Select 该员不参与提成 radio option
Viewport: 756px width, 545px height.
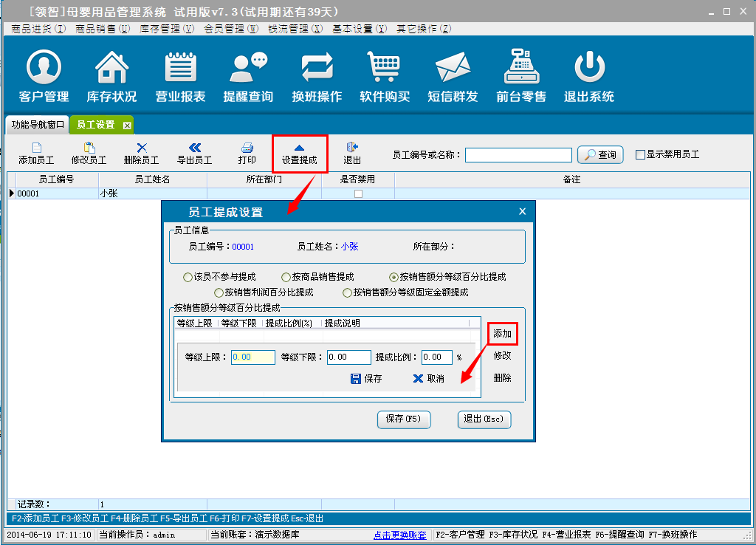188,277
